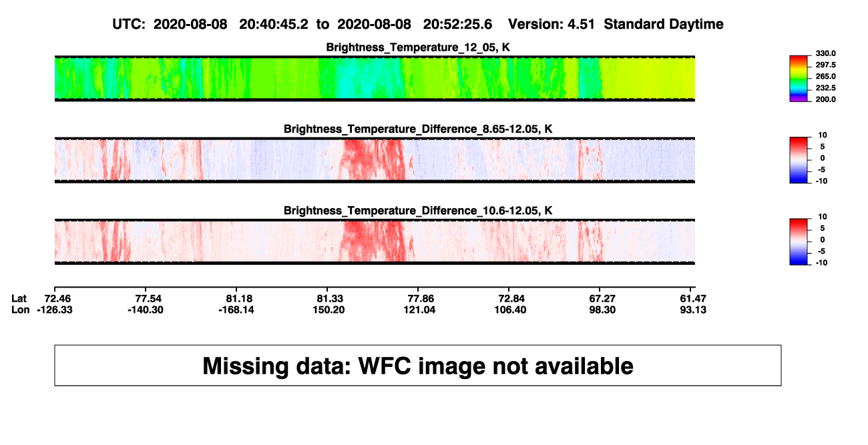Click the latitude value 77.86
The image size is (868, 445).
(x=421, y=298)
